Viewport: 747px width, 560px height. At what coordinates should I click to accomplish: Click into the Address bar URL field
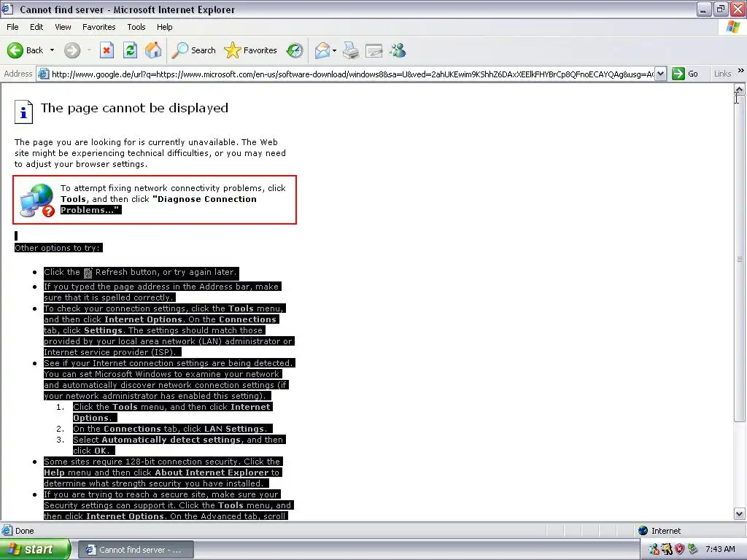point(352,74)
